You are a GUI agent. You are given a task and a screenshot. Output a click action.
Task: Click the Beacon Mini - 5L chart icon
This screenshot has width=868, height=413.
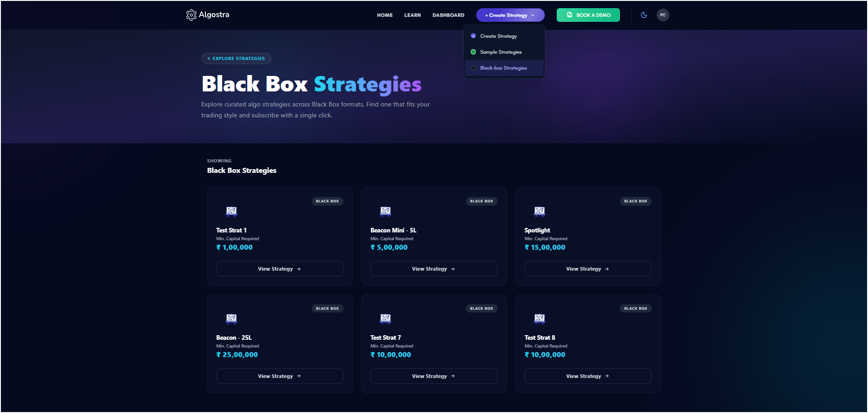385,211
